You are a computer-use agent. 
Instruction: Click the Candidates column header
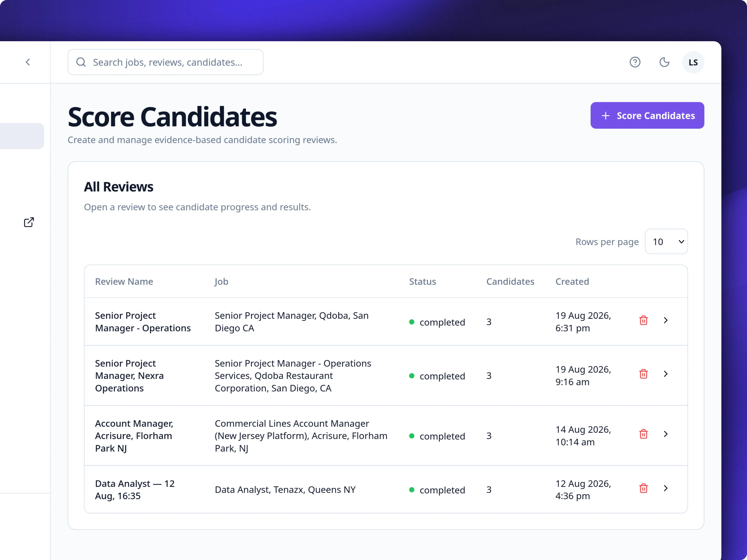click(510, 282)
